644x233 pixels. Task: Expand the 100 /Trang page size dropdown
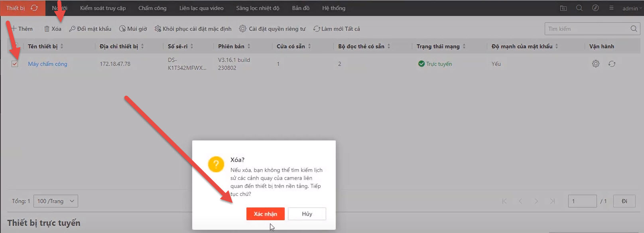[x=56, y=201]
